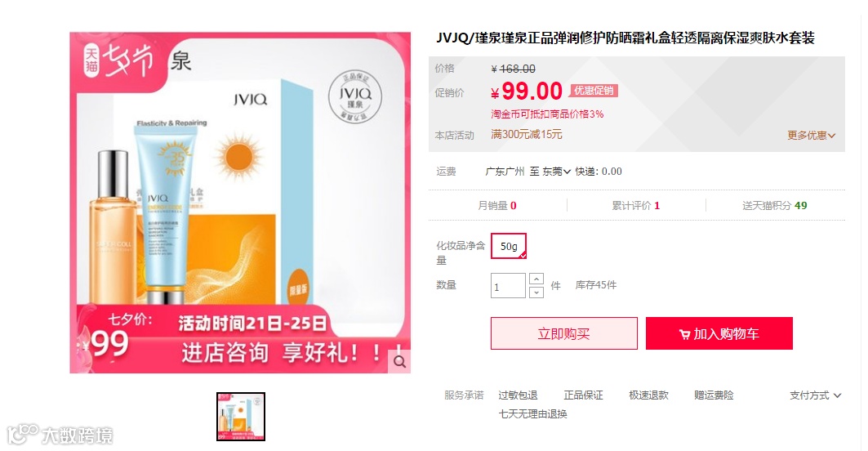Click the quantity input field
The height and width of the screenshot is (451, 868).
click(508, 286)
